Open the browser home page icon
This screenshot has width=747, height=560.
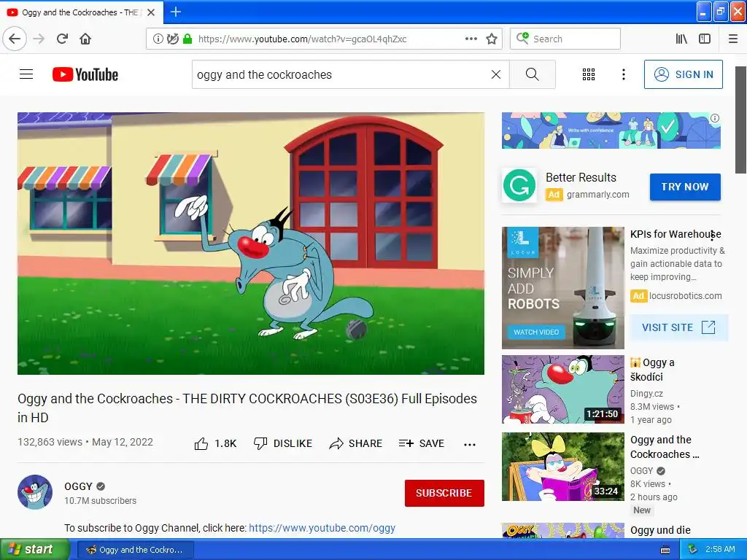tap(85, 39)
